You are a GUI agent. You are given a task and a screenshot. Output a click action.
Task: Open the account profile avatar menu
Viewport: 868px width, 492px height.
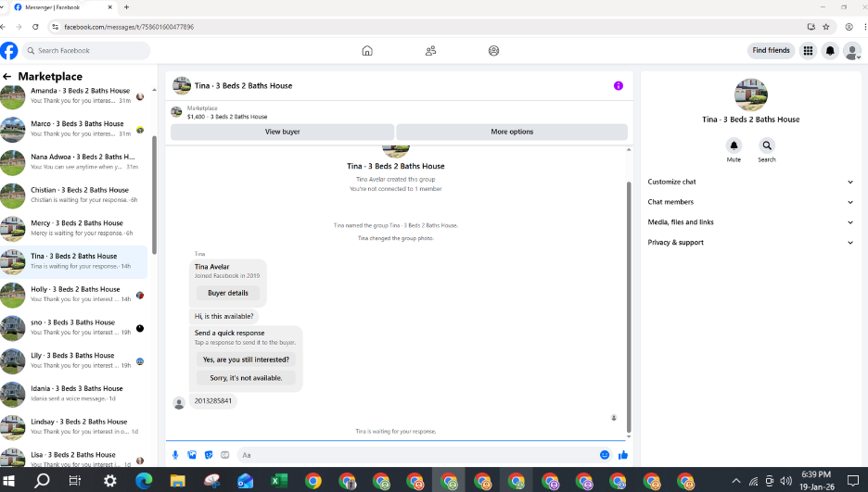point(852,51)
